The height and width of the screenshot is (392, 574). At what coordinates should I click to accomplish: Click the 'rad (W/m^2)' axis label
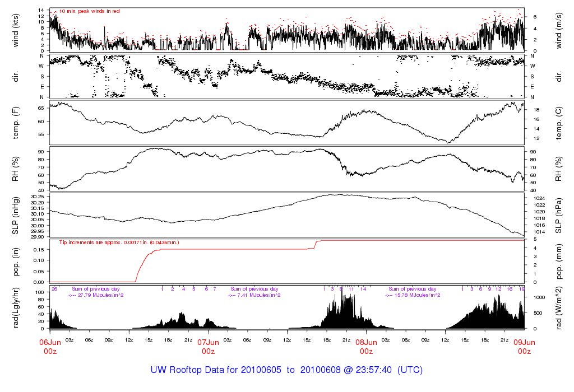(559, 308)
